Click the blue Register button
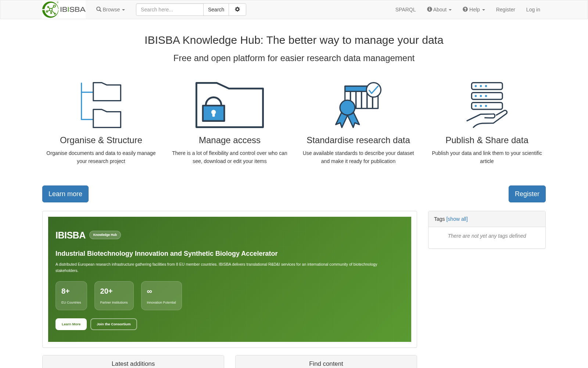588x368 pixels. (527, 194)
